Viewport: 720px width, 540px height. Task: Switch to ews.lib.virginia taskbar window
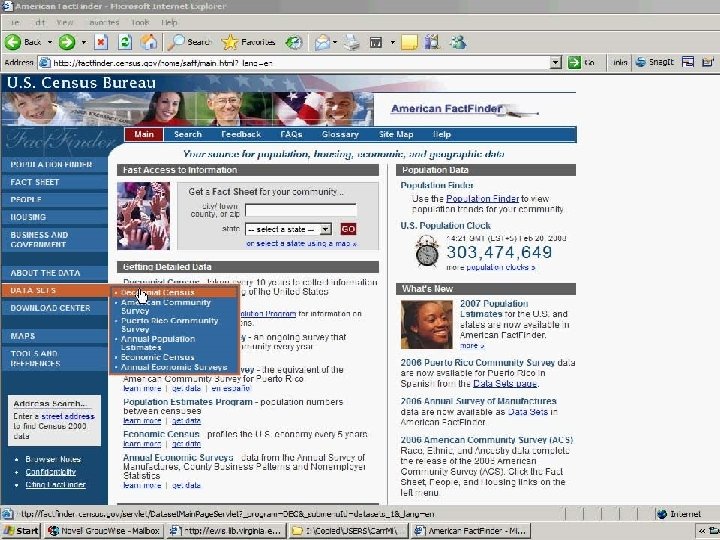[225, 531]
